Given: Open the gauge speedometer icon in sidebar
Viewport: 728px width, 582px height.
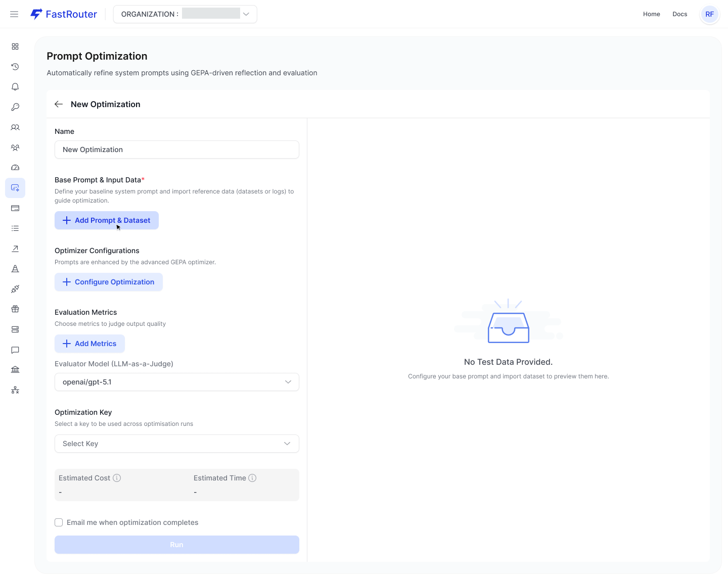Looking at the screenshot, I should click(x=15, y=168).
